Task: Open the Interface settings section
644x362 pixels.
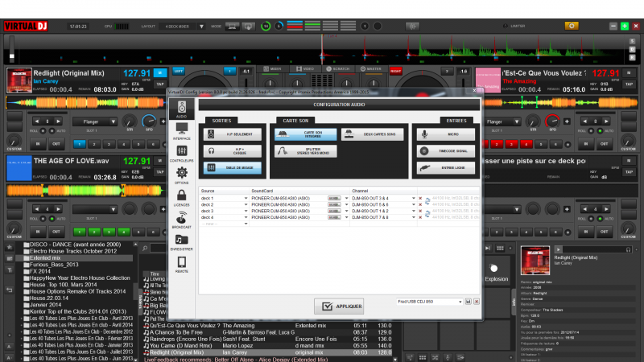Action: (181, 130)
